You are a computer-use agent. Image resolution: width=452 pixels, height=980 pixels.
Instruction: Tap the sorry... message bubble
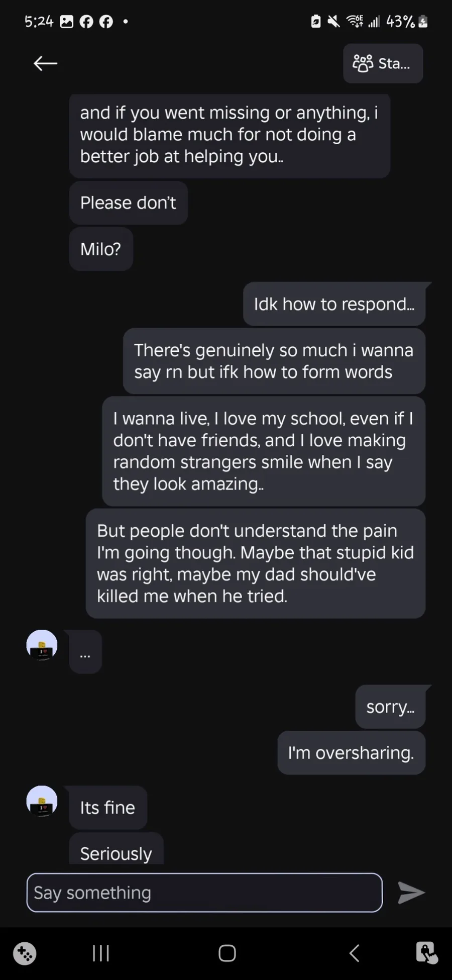pyautogui.click(x=390, y=707)
